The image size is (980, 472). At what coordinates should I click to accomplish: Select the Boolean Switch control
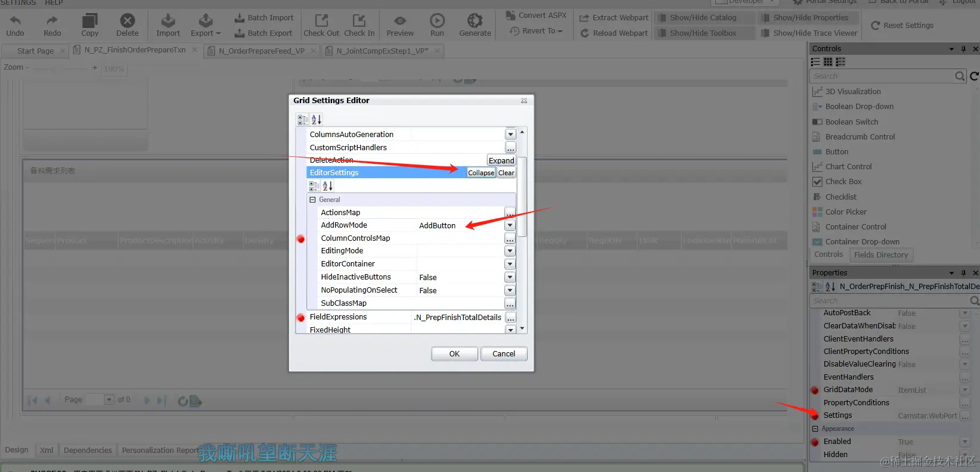pyautogui.click(x=845, y=122)
